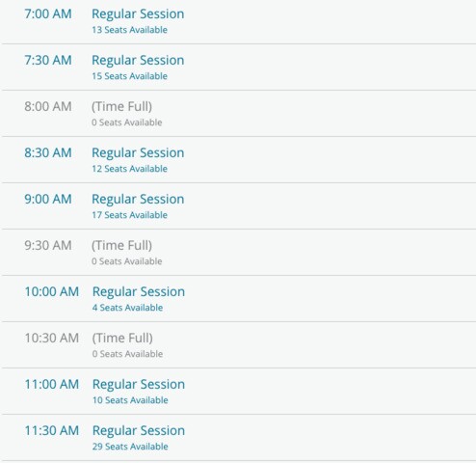Book the 11:00 AM Regular Session
The height and width of the screenshot is (463, 476).
click(239, 392)
